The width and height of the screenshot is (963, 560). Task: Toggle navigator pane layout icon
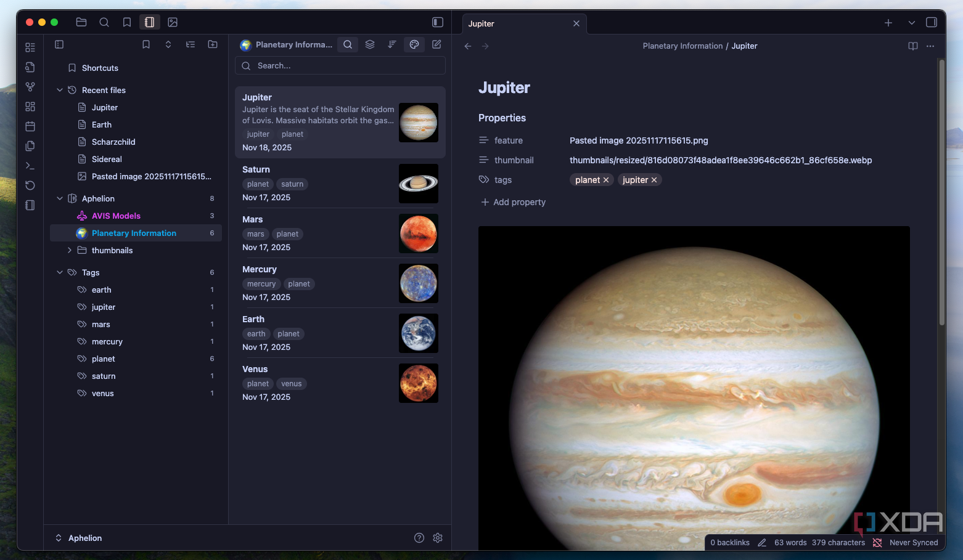tap(59, 44)
